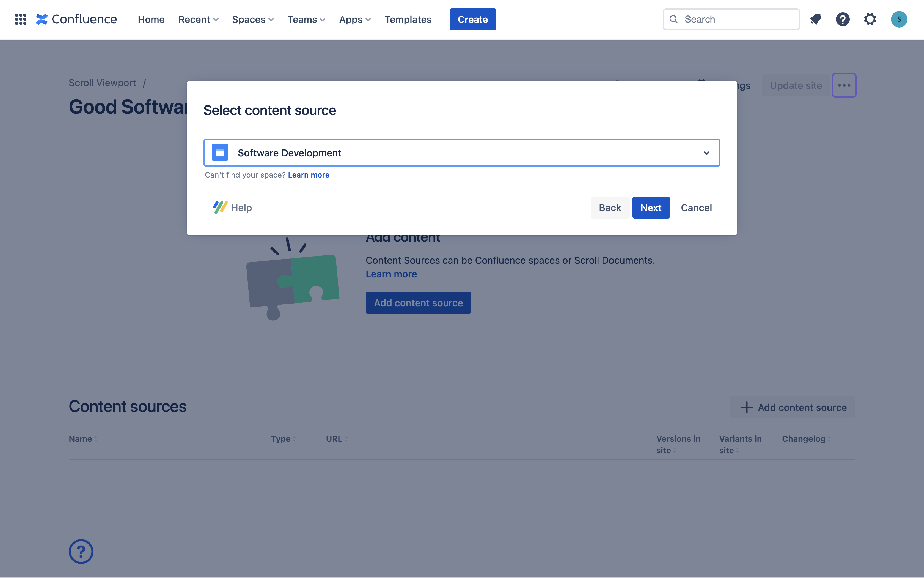924x578 pixels.
Task: Sort by the Type column
Action: 283,439
